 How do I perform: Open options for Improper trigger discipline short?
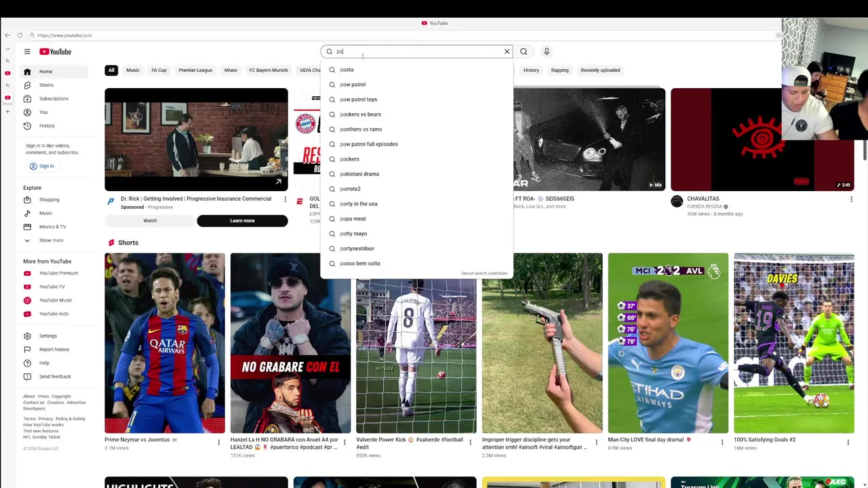click(x=596, y=443)
